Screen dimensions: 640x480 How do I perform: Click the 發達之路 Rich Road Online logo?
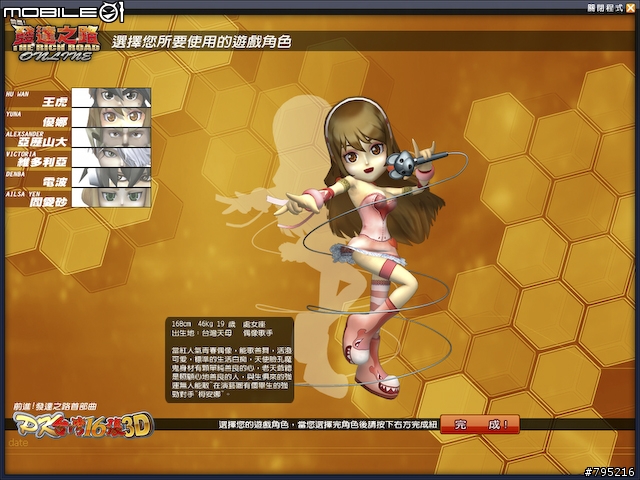click(55, 43)
